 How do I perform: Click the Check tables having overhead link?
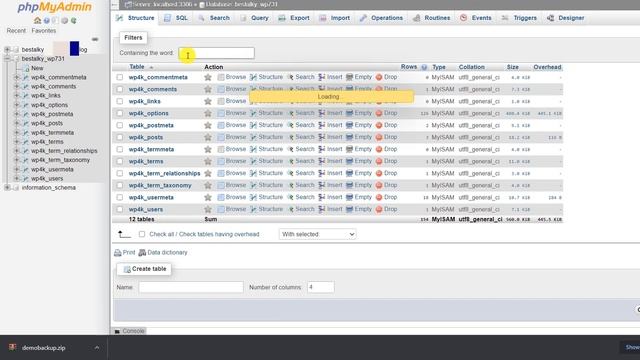click(x=219, y=234)
